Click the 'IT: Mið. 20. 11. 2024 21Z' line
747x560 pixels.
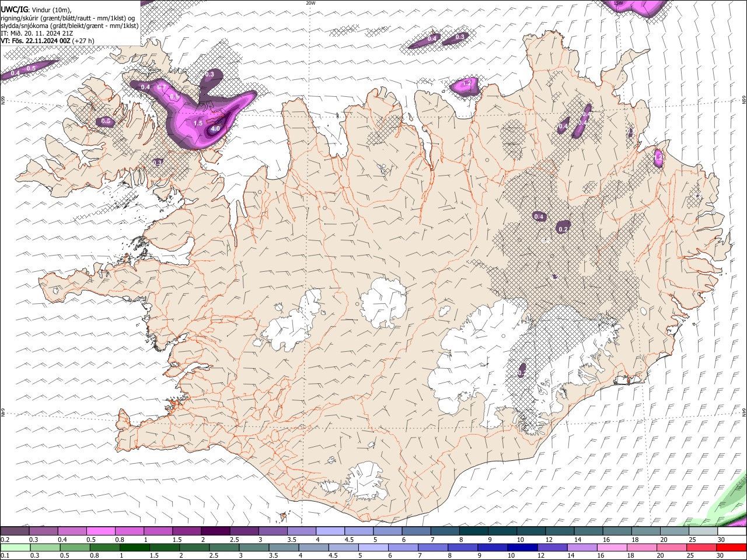pyautogui.click(x=37, y=33)
